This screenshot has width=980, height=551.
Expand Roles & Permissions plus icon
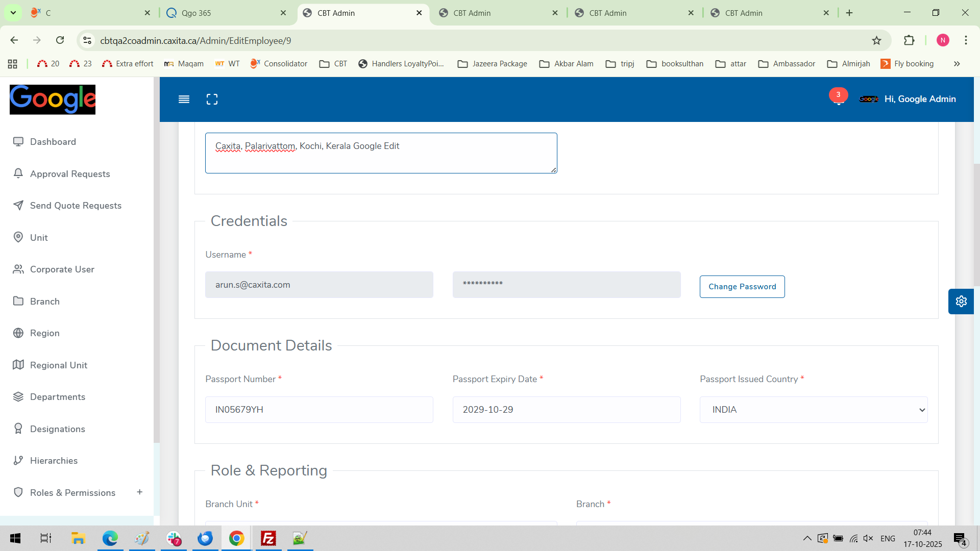139,492
